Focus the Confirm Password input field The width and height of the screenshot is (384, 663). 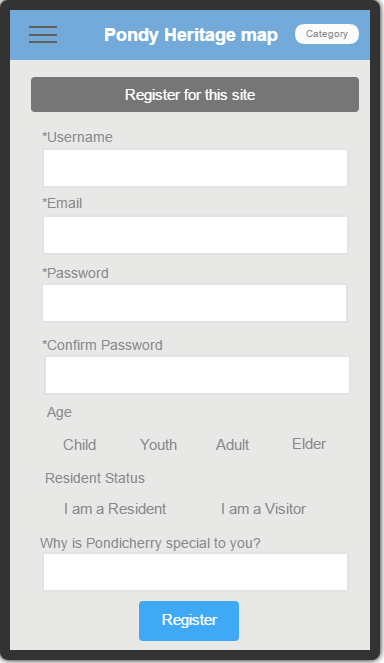tap(197, 375)
